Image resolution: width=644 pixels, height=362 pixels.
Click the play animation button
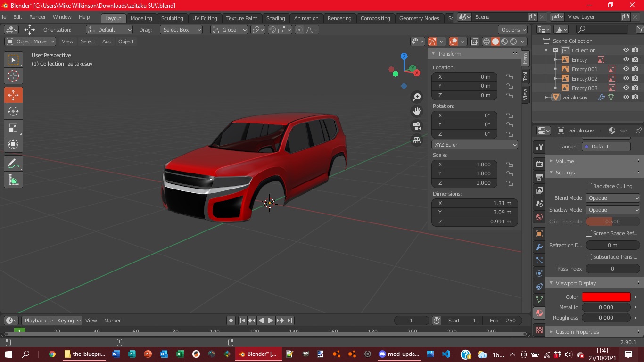(271, 321)
